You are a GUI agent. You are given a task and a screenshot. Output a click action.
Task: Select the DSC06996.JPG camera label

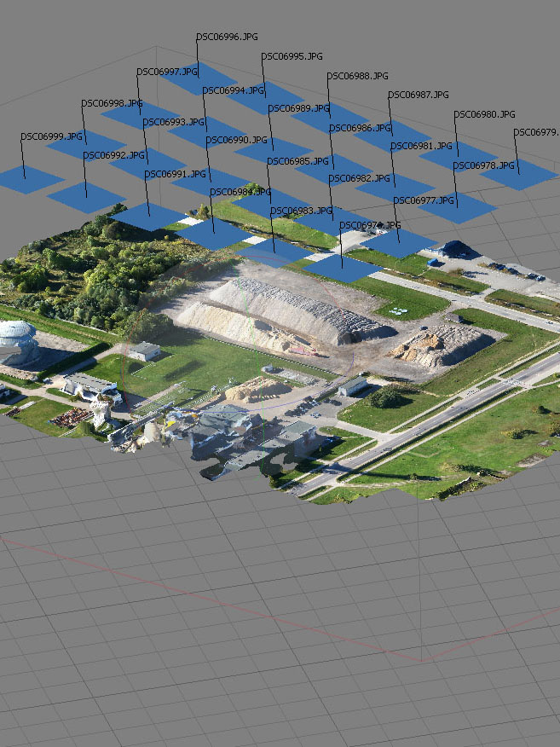227,37
